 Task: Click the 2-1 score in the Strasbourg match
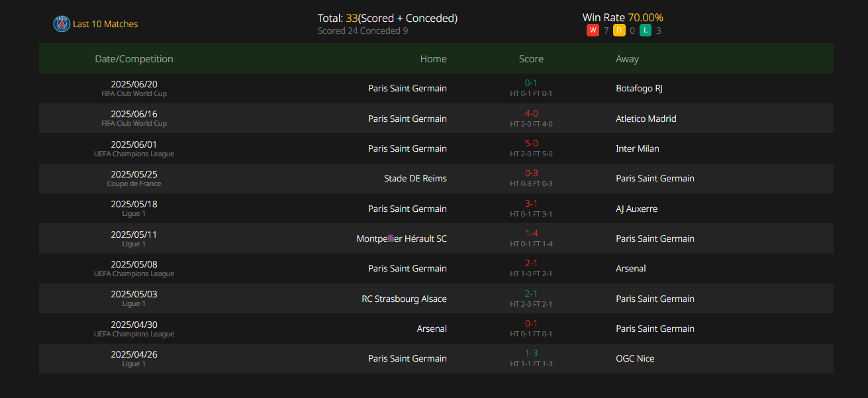531,293
